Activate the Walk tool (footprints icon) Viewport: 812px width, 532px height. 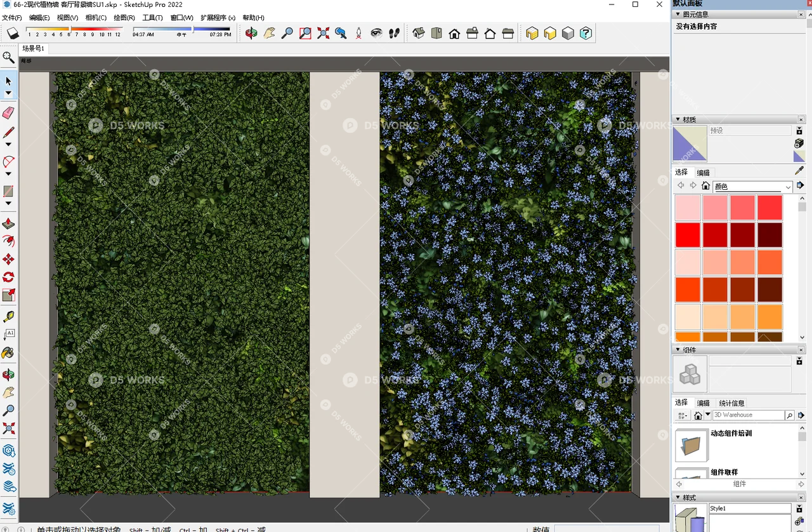pos(394,33)
